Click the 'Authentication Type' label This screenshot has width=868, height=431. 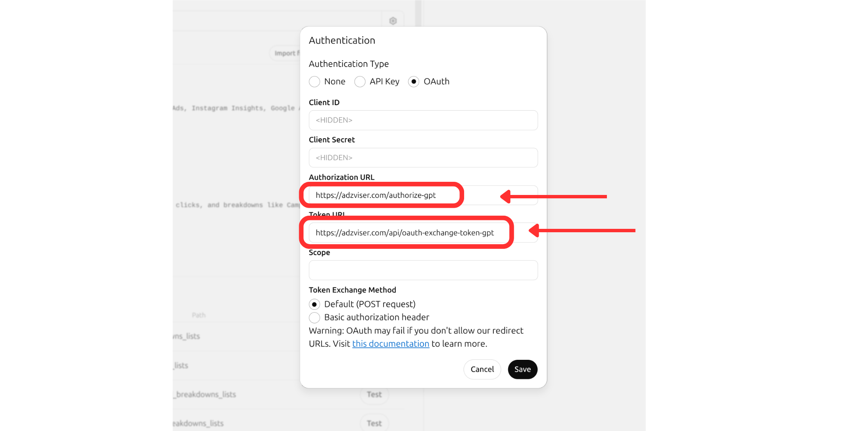349,64
